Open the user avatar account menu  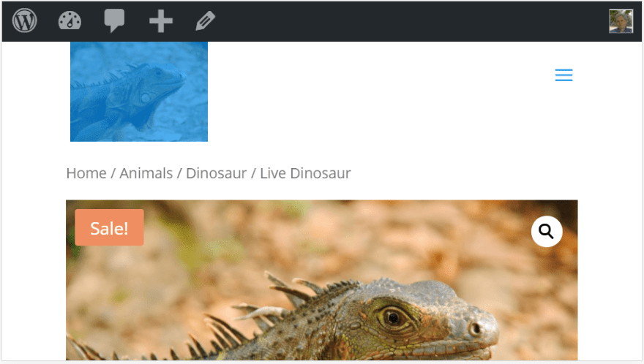tap(621, 21)
